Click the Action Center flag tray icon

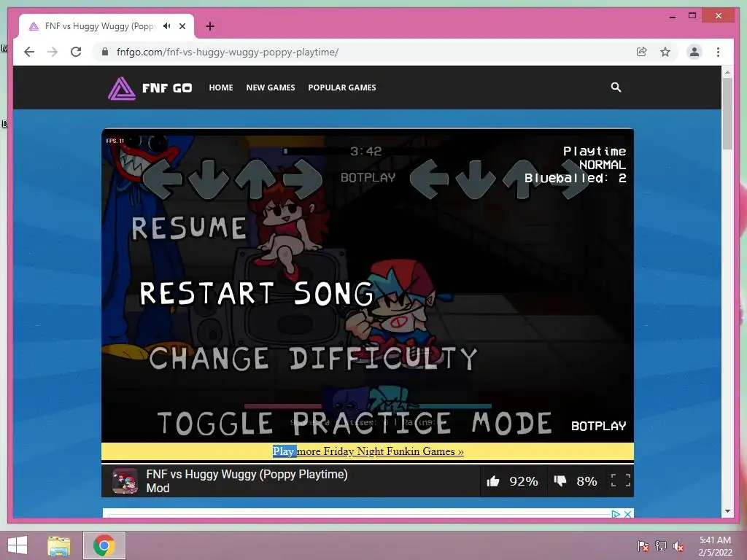pos(643,546)
